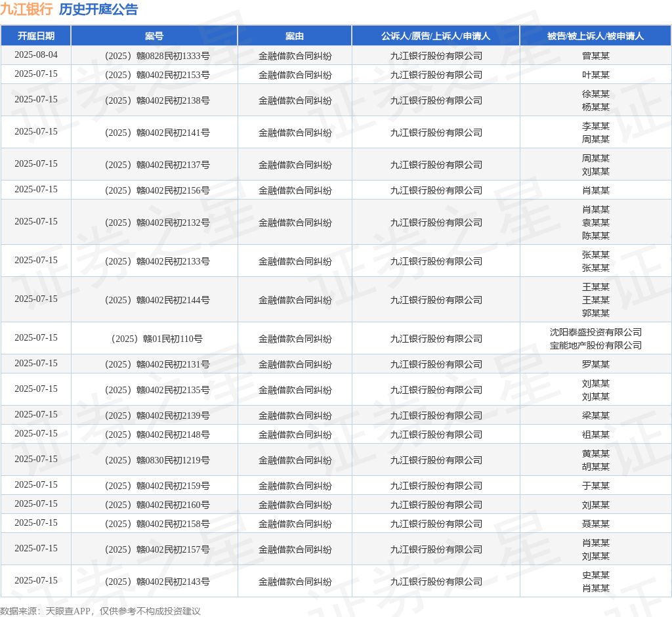This screenshot has height=617, width=672.
Task: Click defendant 于某某
Action: click(596, 486)
